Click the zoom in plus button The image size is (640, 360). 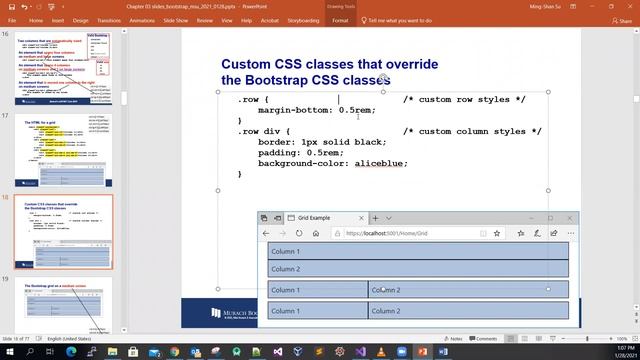611,339
